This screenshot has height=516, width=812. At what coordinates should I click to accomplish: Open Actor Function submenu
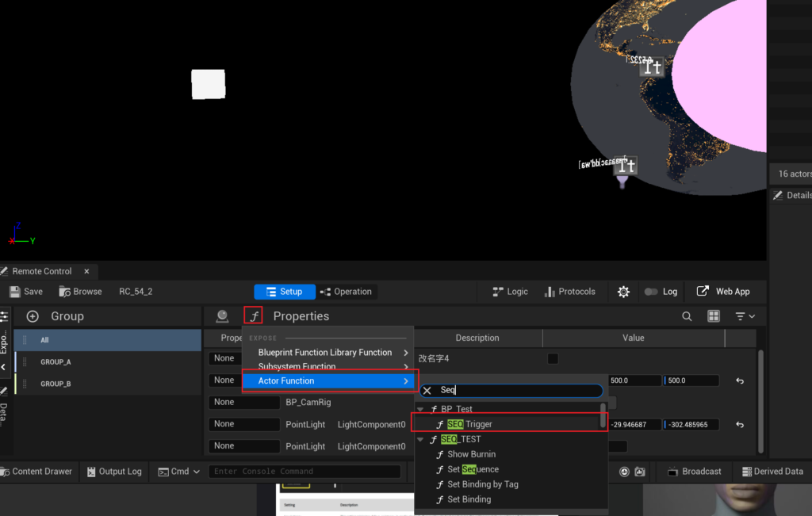point(330,380)
